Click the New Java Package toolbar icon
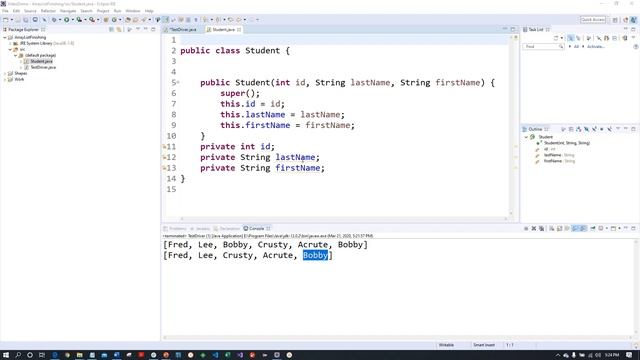Viewport: 640px width, 360px height. (106, 20)
